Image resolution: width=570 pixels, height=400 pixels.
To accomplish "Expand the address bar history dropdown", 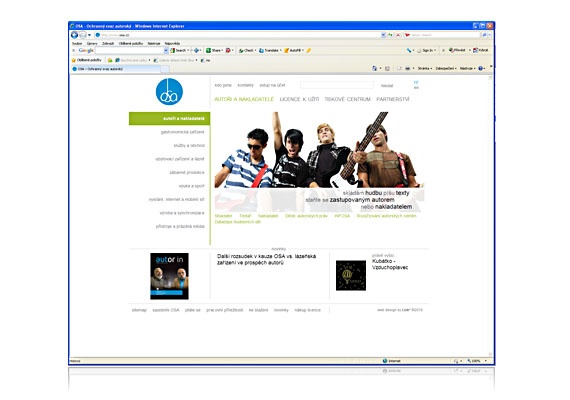I will point(383,35).
